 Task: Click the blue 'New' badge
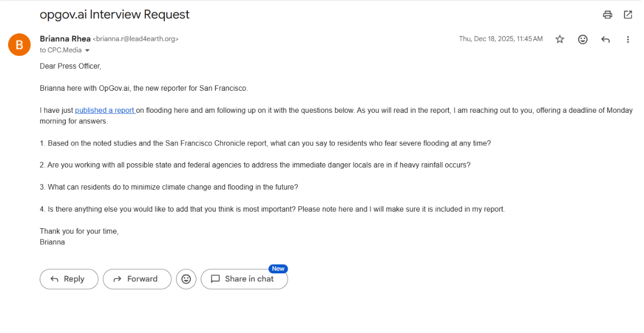(278, 269)
